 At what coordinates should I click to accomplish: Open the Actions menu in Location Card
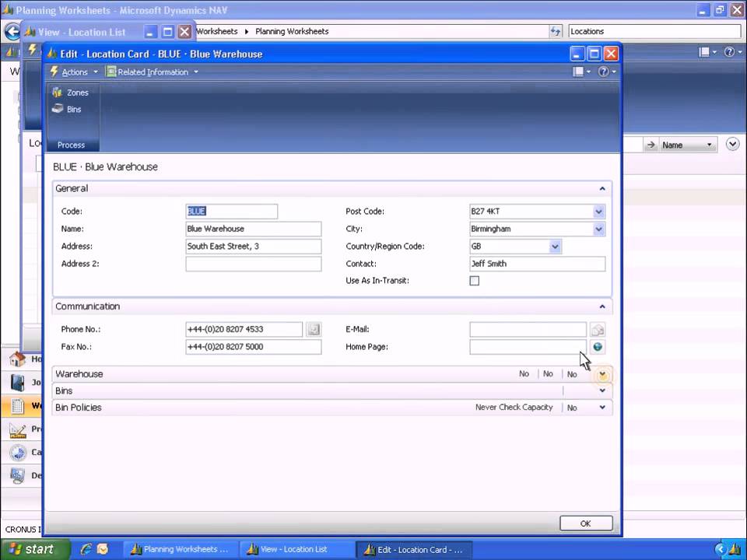tap(74, 72)
